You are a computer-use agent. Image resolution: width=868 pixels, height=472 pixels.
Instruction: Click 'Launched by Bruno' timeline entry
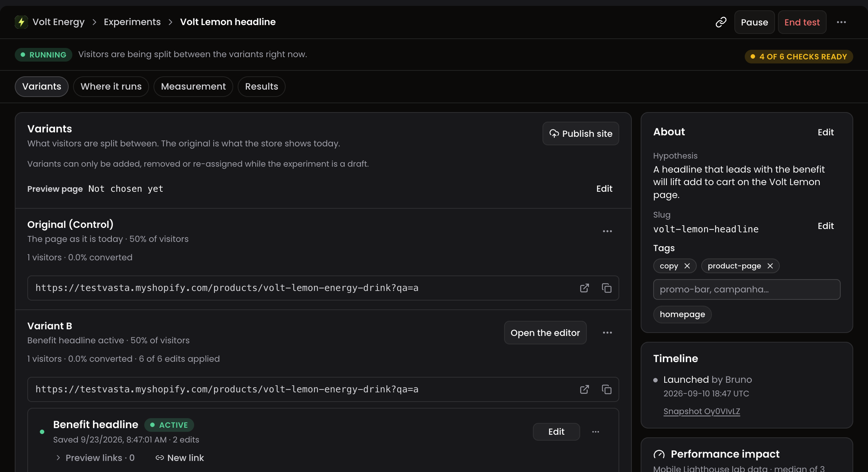click(x=707, y=380)
